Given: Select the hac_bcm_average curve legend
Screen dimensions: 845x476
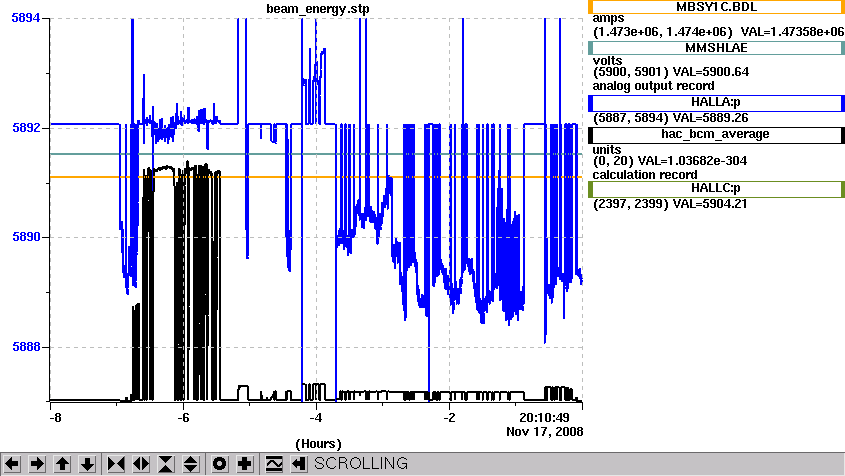Looking at the screenshot, I should (x=716, y=134).
